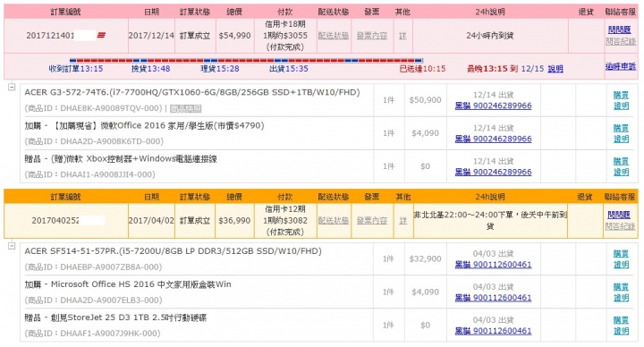Click the red-blue delivery progress bar
Viewport: 644px width, 347px height.
246,60
